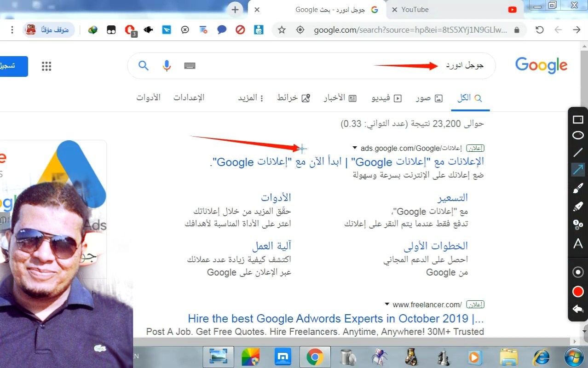
Task: Open the التسعير sitelink
Action: pos(453,197)
